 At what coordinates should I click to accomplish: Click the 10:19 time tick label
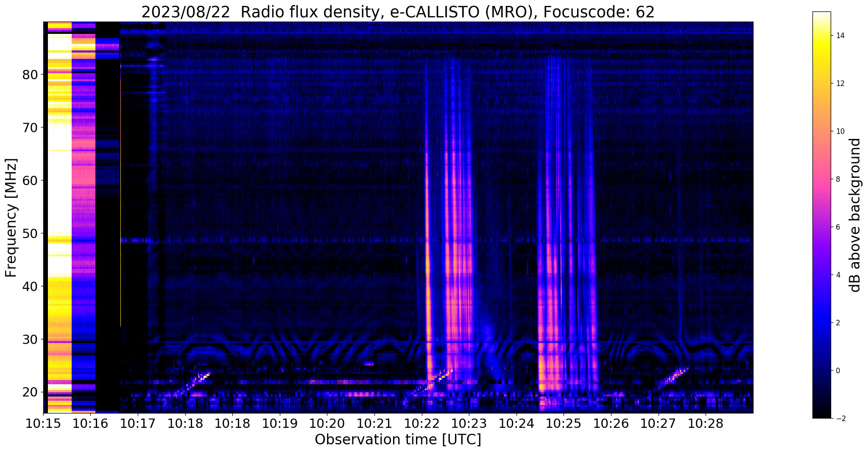(280, 424)
